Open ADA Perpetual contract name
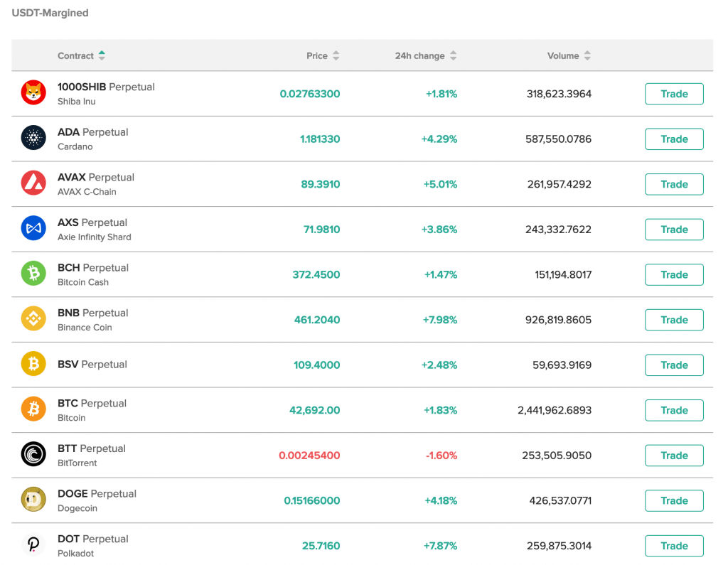The width and height of the screenshot is (728, 565). pyautogui.click(x=93, y=132)
